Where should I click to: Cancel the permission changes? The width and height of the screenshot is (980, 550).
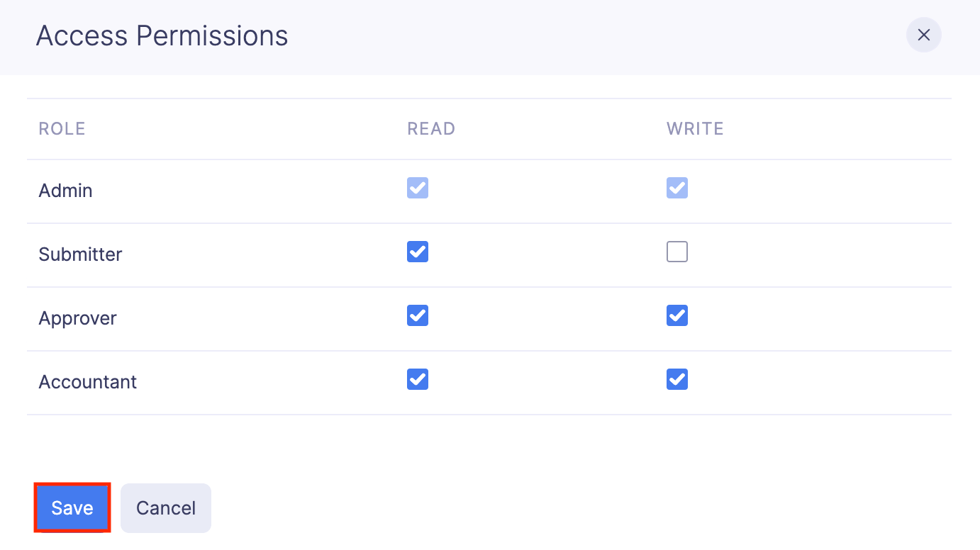(x=165, y=507)
